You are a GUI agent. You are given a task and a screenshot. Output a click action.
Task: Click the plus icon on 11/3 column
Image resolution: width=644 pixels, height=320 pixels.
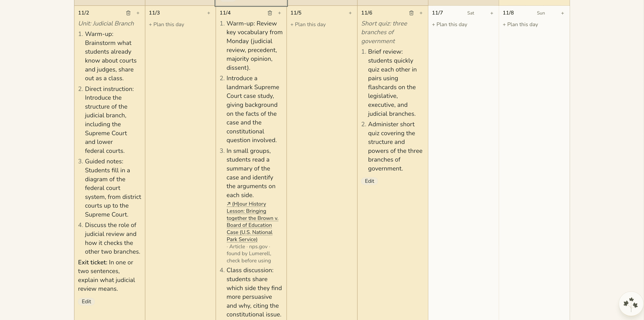tap(208, 13)
